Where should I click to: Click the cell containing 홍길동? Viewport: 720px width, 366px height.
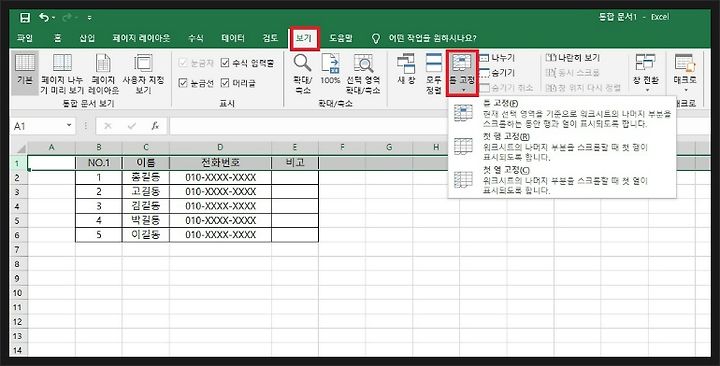coord(146,178)
